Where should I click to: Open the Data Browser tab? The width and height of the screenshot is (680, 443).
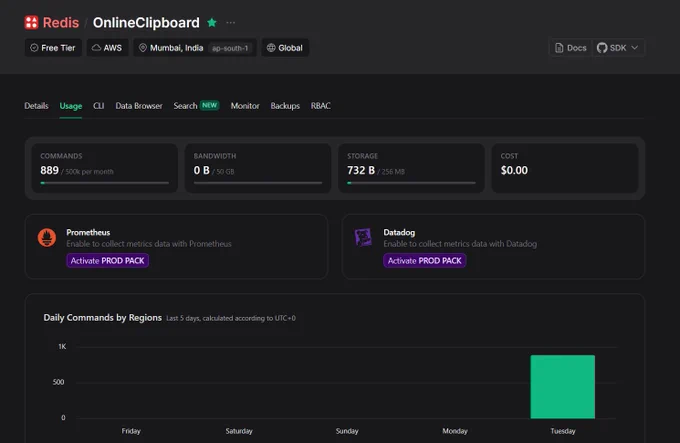(x=139, y=106)
